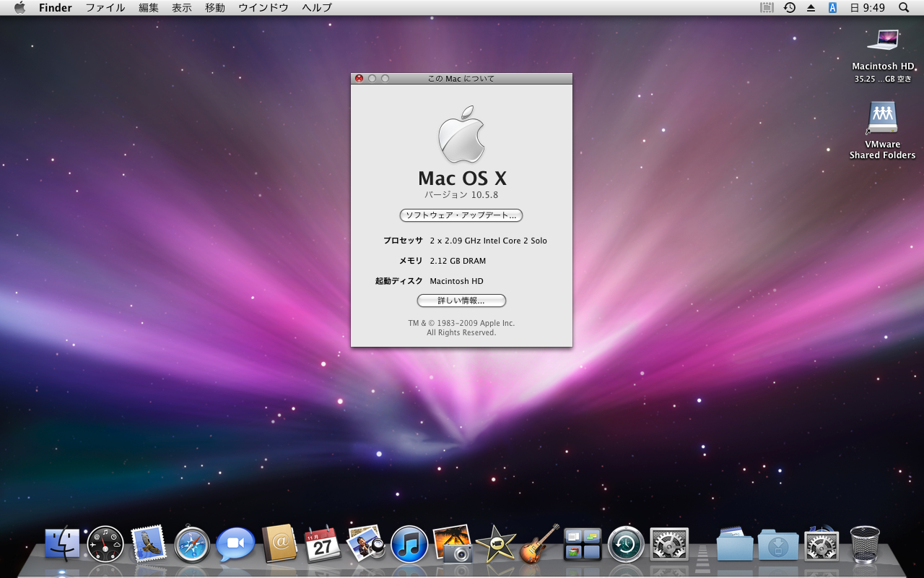Launch Preview from the Dock

point(366,543)
